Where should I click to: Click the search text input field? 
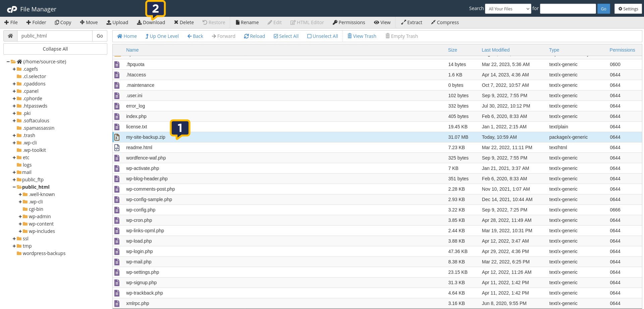(568, 9)
